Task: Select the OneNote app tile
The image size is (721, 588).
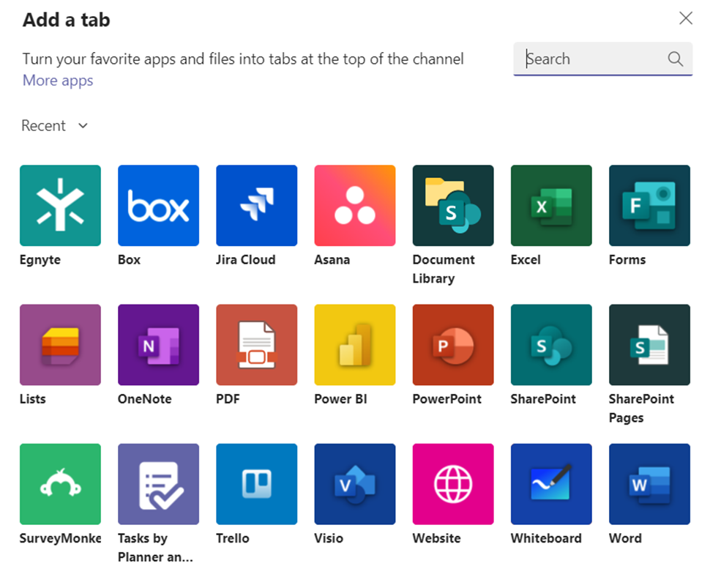Action: click(158, 345)
